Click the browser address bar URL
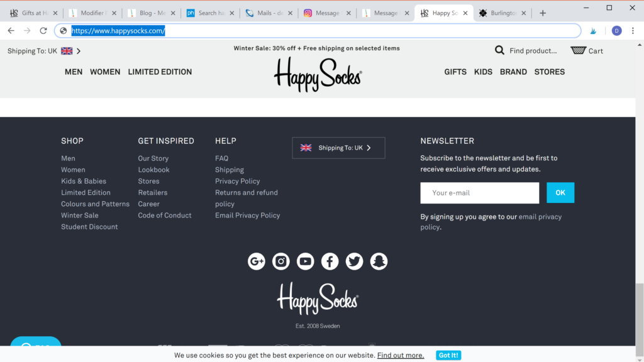The image size is (644, 362). tap(118, 31)
